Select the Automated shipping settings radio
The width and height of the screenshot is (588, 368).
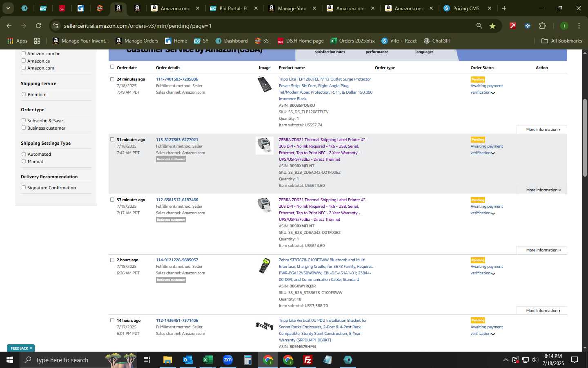(x=24, y=154)
